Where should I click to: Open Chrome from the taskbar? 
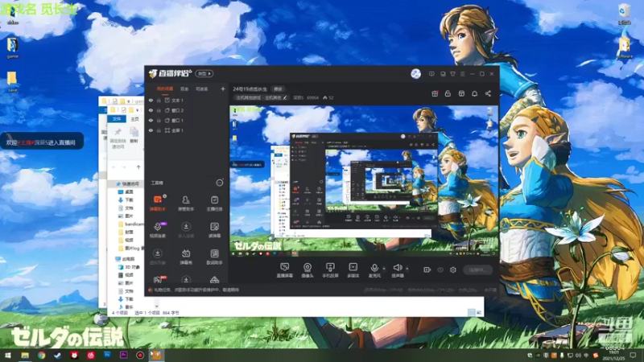[x=42, y=355]
